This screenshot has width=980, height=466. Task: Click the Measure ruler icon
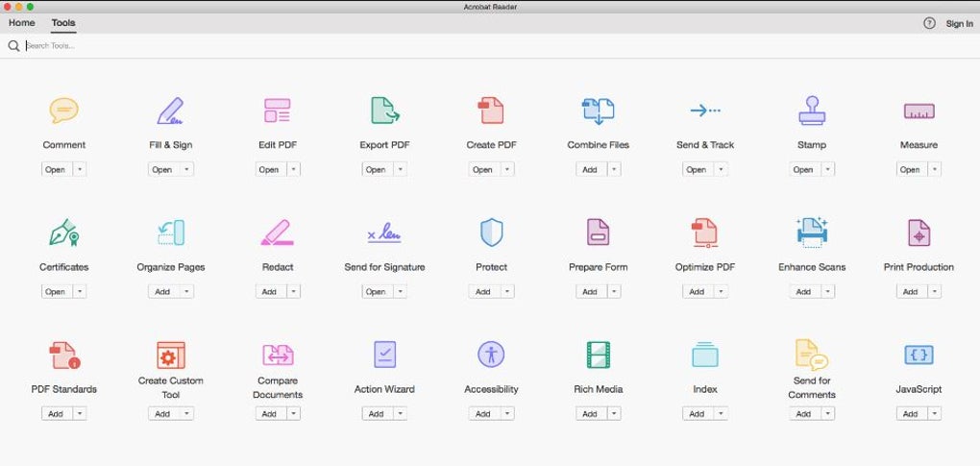click(x=919, y=111)
